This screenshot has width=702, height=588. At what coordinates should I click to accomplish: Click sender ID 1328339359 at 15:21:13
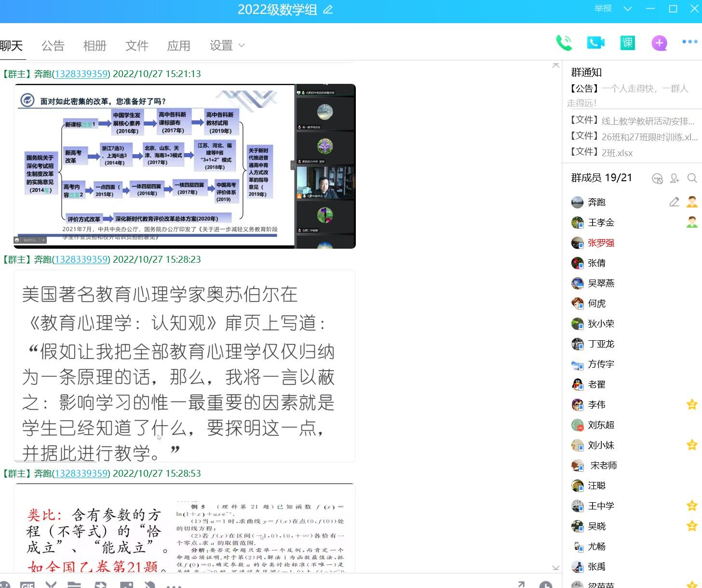(81, 74)
